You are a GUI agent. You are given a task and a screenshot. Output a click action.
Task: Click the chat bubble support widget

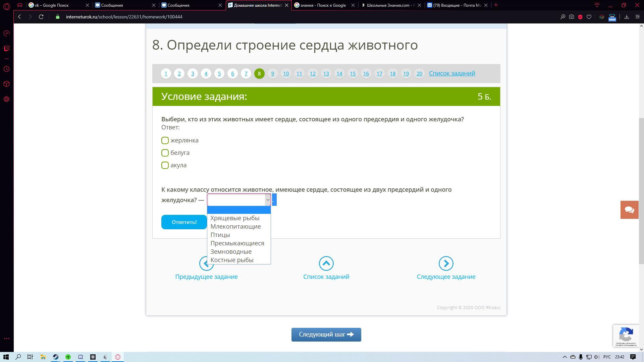[629, 210]
